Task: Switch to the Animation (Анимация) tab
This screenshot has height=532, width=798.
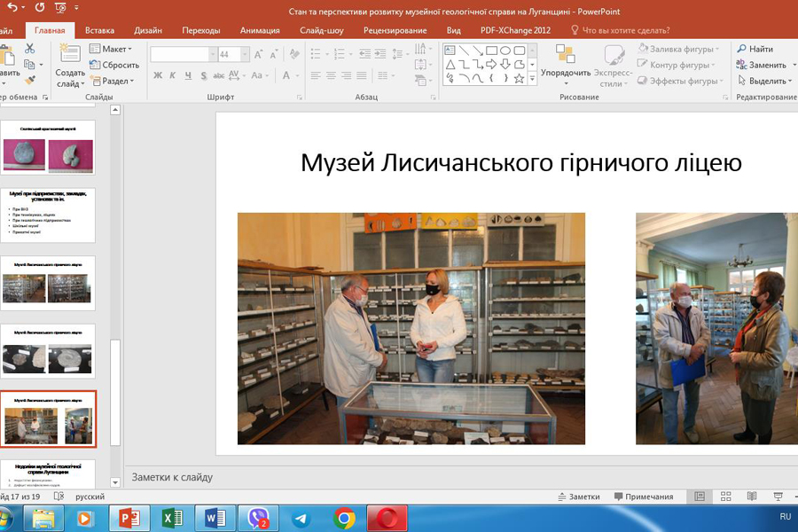Action: [260, 30]
